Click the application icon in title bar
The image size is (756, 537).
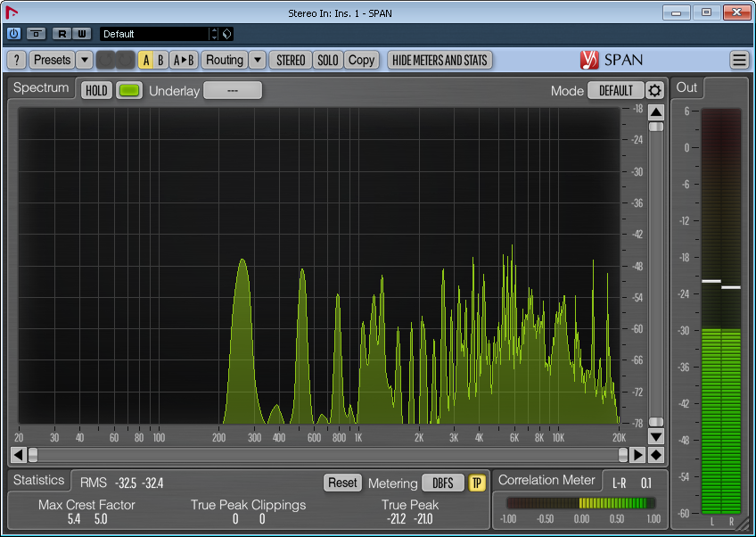(12, 12)
